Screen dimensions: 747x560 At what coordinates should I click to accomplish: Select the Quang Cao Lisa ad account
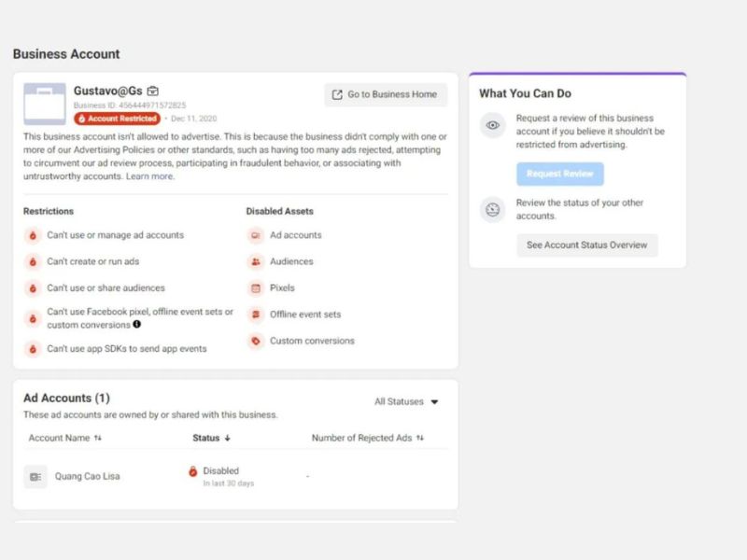pos(87,477)
